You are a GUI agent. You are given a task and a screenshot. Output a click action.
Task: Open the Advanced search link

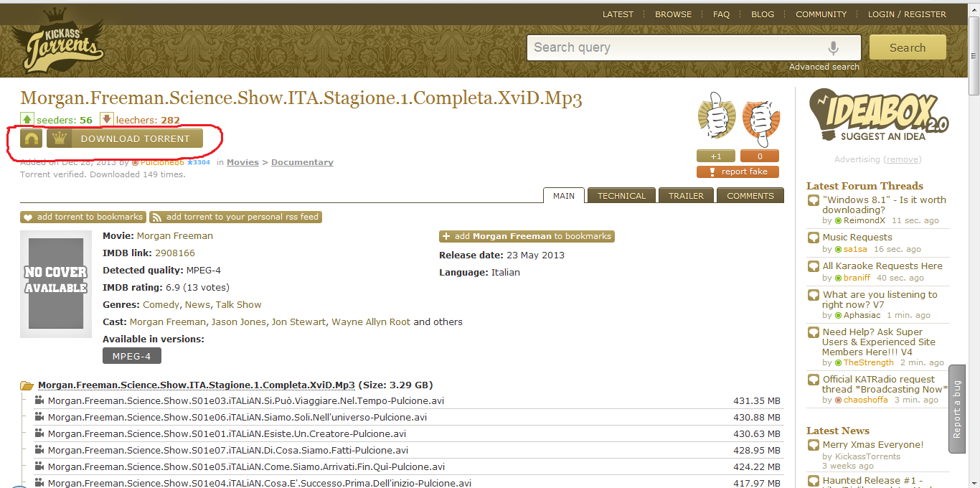[824, 67]
